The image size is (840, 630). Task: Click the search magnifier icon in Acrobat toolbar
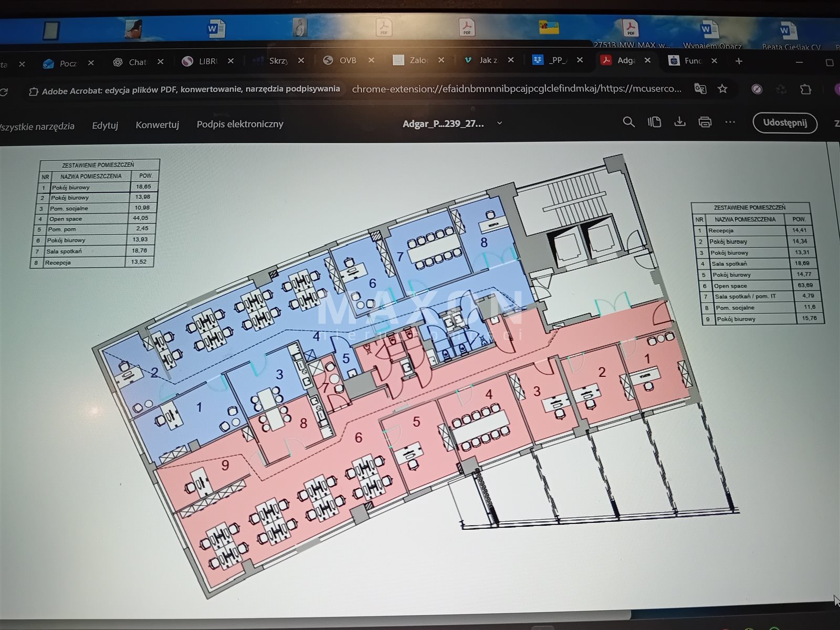click(628, 122)
